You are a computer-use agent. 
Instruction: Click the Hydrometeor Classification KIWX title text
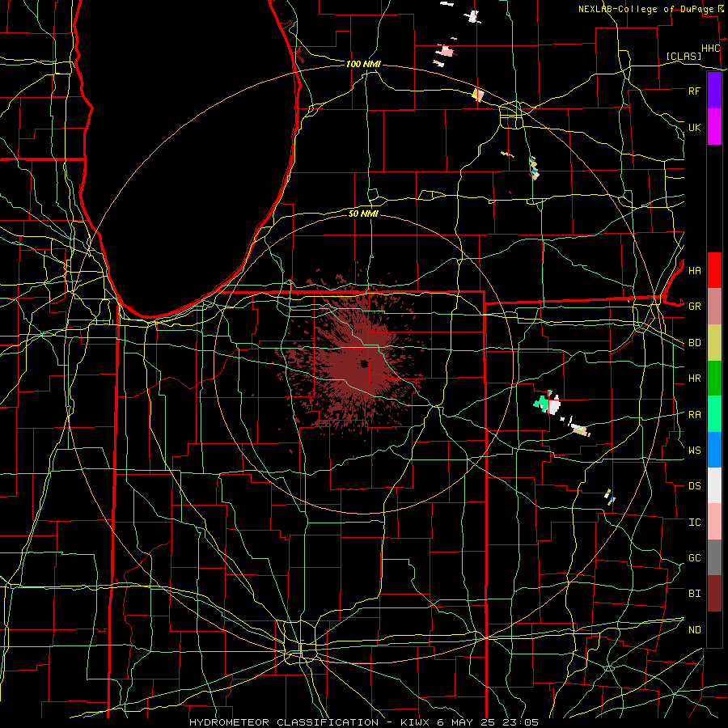point(363,722)
